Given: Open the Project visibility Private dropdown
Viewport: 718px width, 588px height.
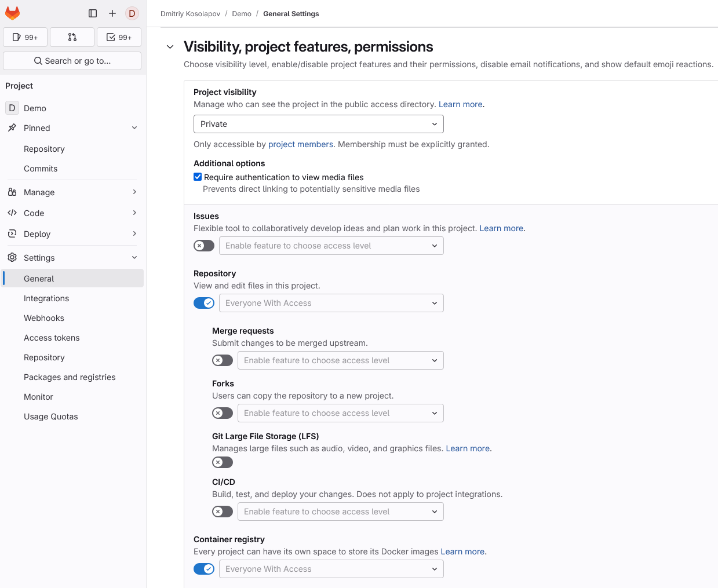Looking at the screenshot, I should pos(318,124).
